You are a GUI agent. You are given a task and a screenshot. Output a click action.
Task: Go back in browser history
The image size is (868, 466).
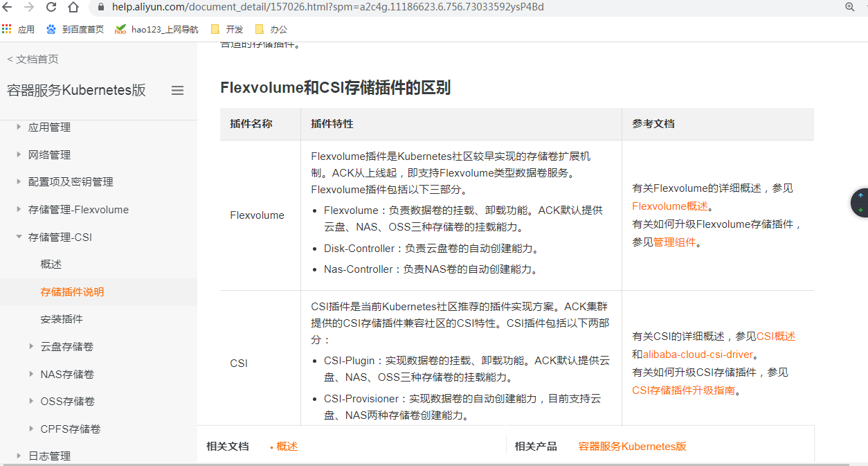(x=8, y=8)
